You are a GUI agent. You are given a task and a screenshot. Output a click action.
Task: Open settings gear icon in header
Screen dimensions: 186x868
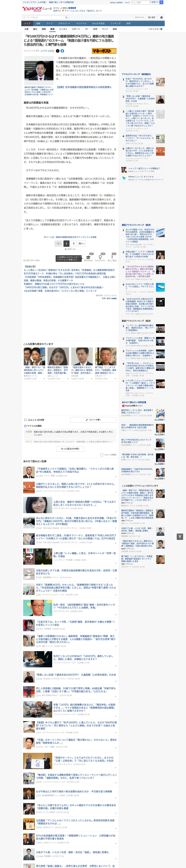click(x=161, y=18)
